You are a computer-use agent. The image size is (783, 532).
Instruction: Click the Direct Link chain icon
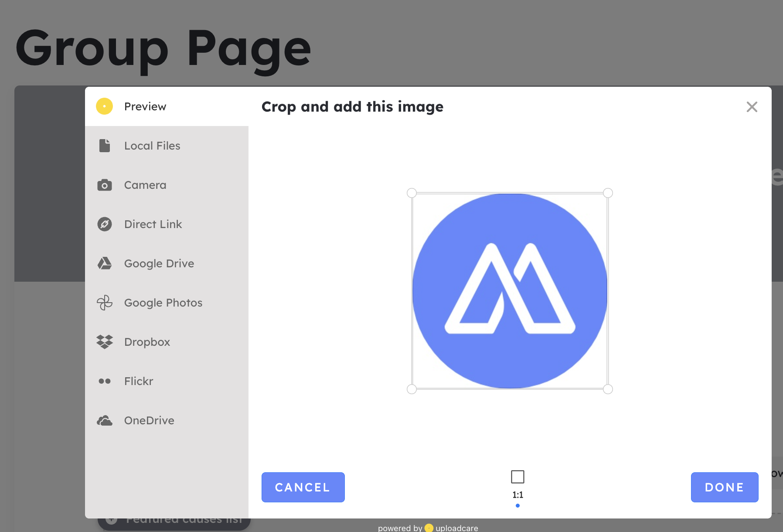click(x=105, y=224)
